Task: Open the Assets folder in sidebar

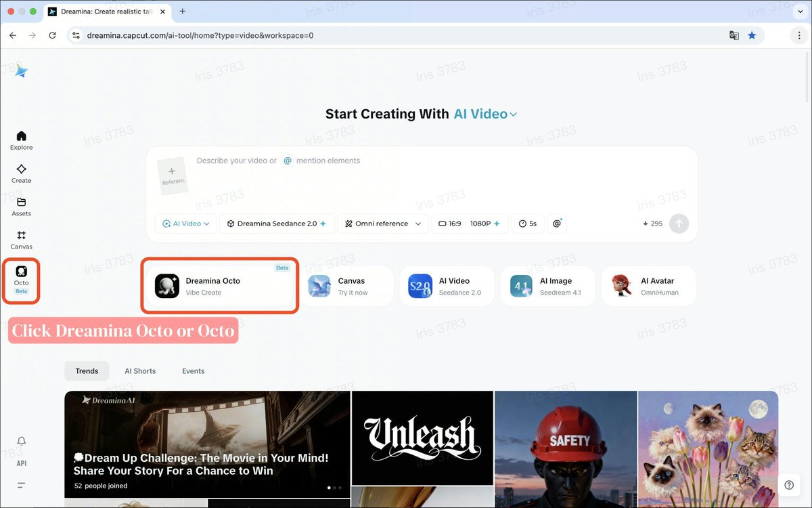Action: tap(21, 207)
